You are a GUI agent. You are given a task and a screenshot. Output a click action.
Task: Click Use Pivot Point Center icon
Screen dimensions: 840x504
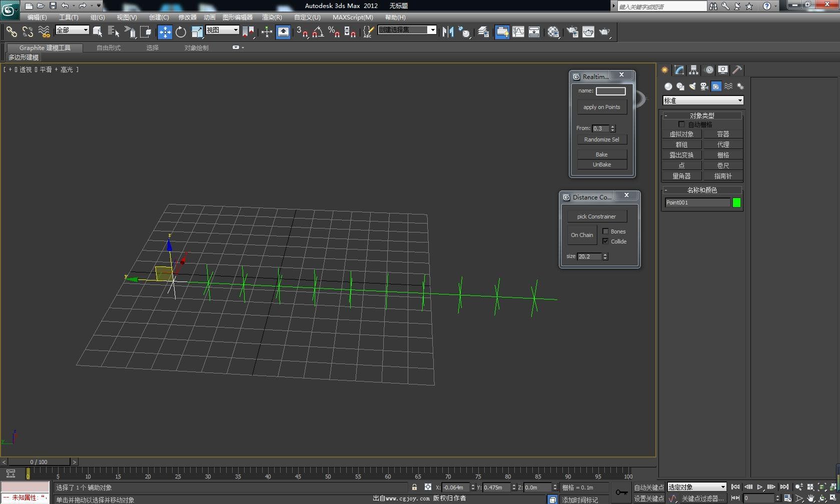(248, 32)
